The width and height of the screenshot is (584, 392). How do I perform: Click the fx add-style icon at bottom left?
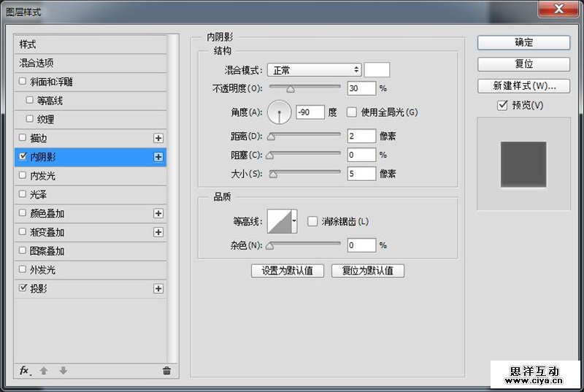24,371
